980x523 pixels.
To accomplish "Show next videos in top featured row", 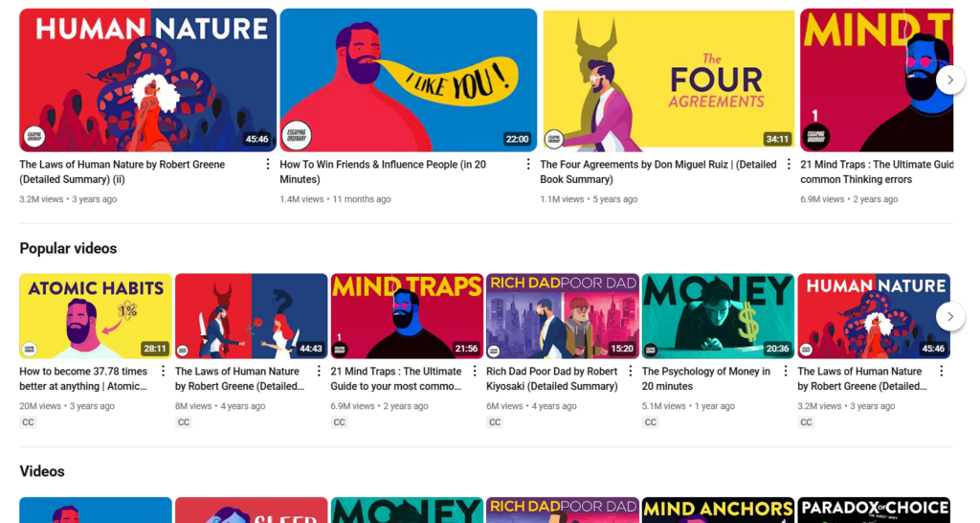I will pyautogui.click(x=950, y=80).
